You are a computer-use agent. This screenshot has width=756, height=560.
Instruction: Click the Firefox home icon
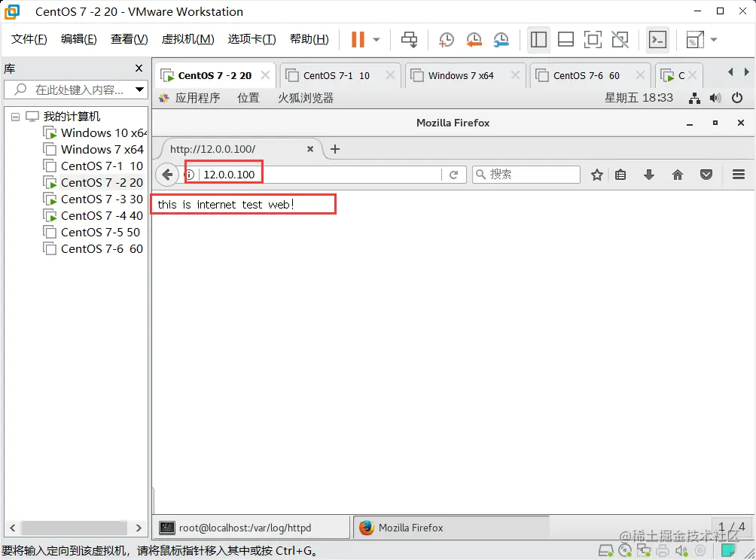(x=677, y=174)
